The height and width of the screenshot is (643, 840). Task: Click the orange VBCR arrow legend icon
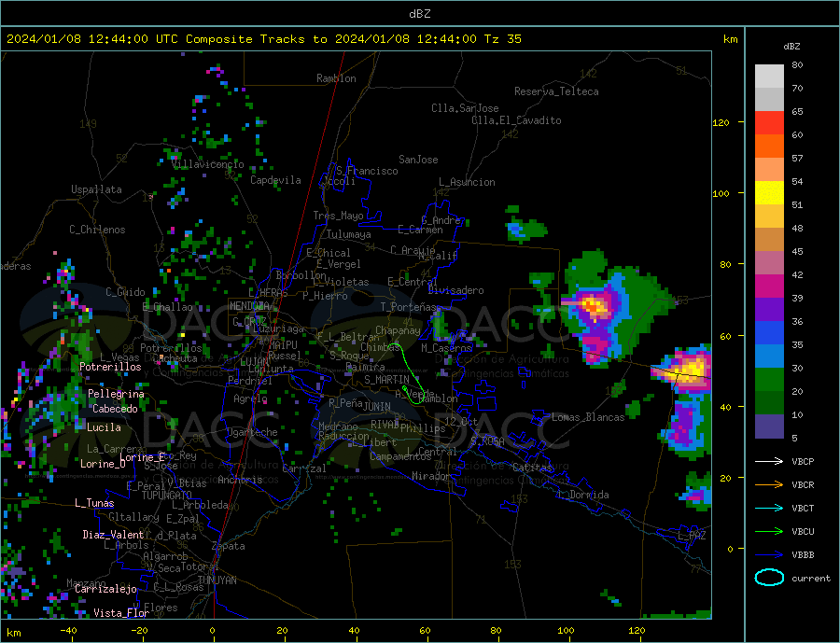tap(769, 485)
